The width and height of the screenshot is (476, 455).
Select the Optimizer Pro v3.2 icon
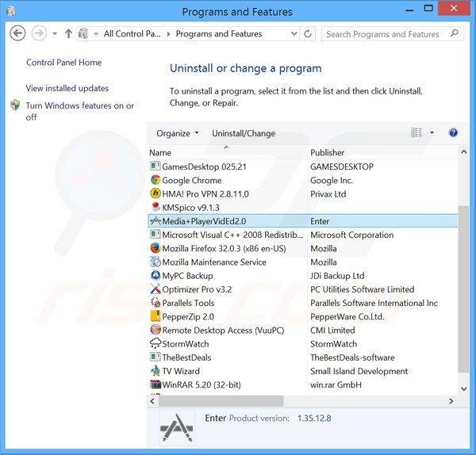(155, 289)
